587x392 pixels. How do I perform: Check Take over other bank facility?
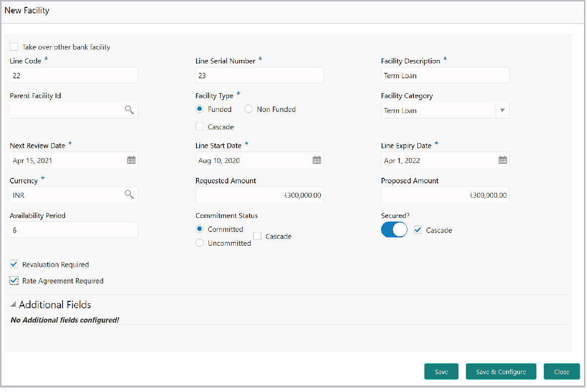pos(14,47)
